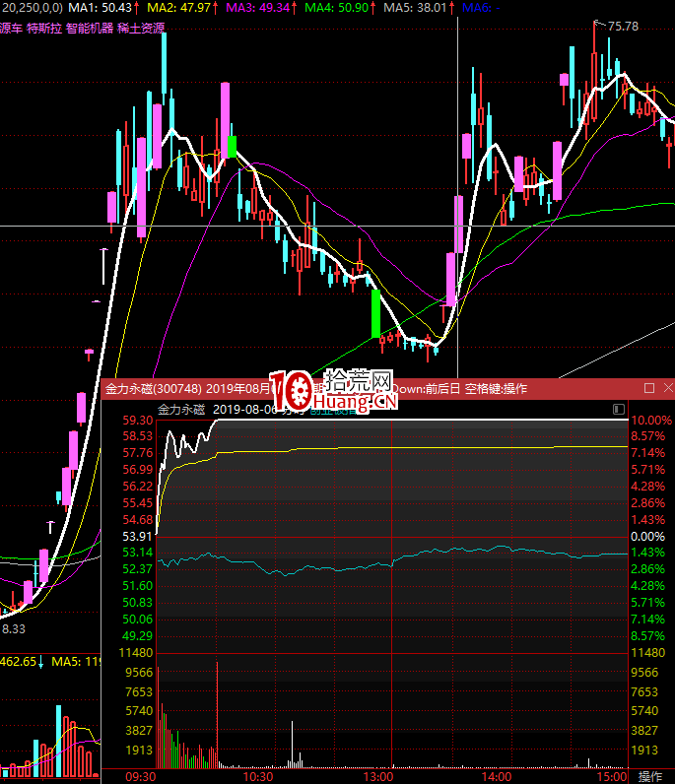The image size is (675, 784).
Task: Click the 15:00 time axis label
Action: pyautogui.click(x=612, y=776)
